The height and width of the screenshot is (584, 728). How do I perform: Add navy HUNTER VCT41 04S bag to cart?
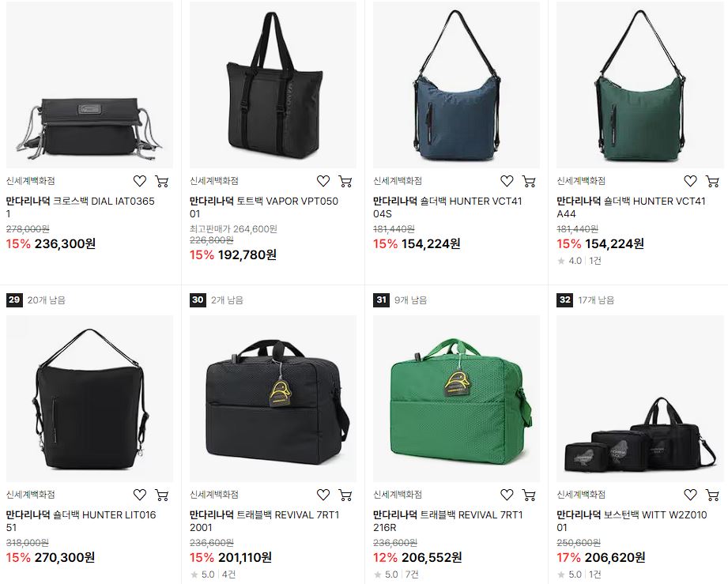529,181
